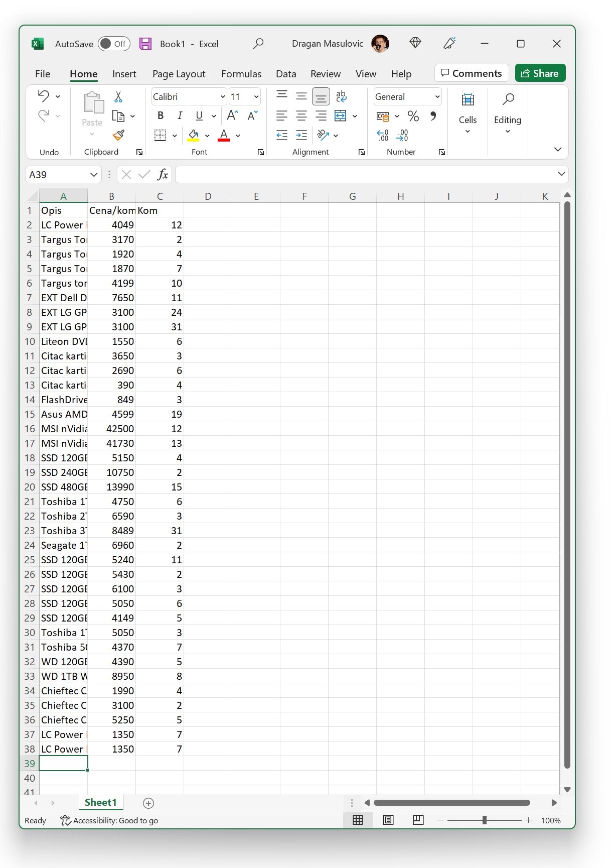Expand the Name Box A39 dropdown
616x868 pixels.
pyautogui.click(x=94, y=174)
